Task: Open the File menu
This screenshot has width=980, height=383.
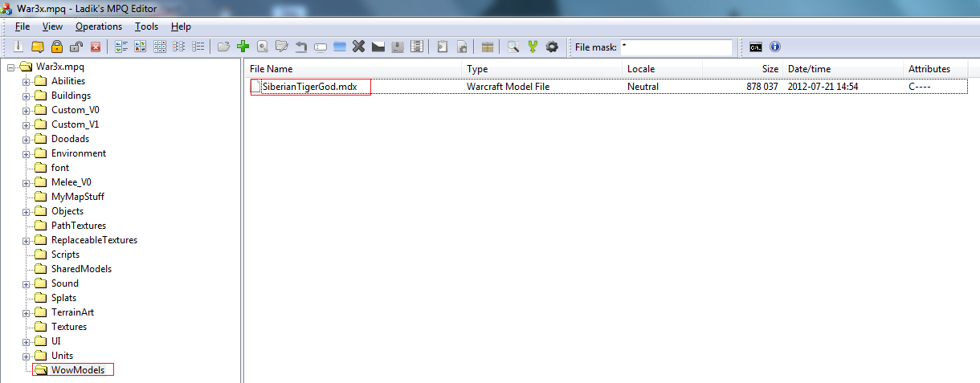Action: click(22, 26)
